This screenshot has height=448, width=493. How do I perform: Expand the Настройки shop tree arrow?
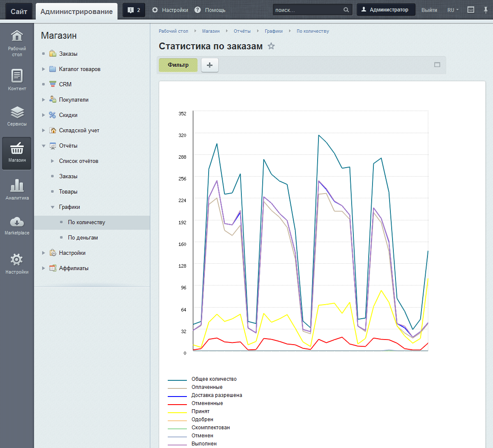coord(43,253)
